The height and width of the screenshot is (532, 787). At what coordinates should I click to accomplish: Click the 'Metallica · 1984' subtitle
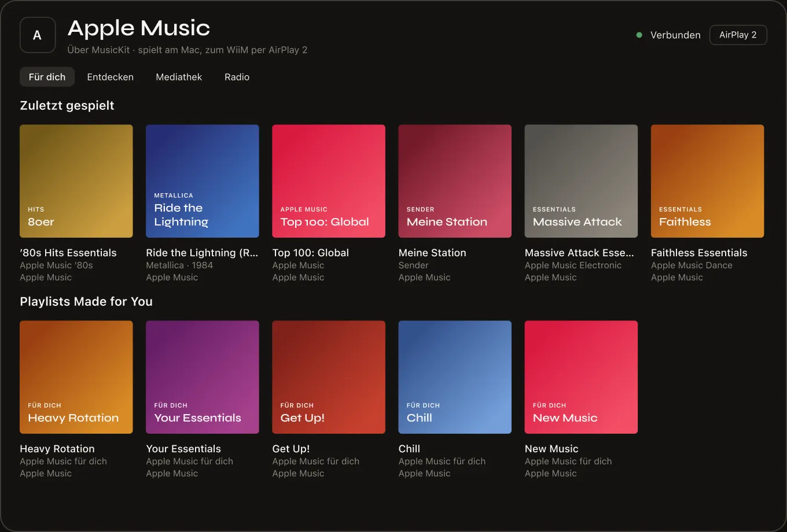pyautogui.click(x=179, y=265)
